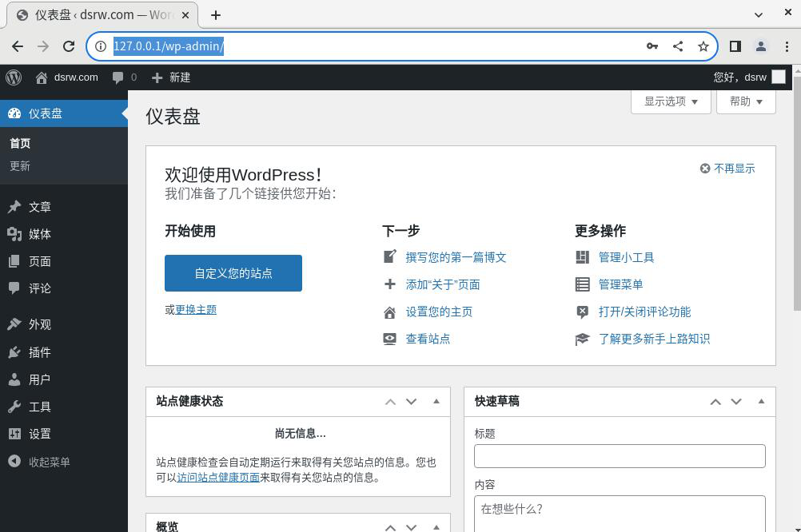Click 撰写您的第一篇博文 link

coord(456,256)
